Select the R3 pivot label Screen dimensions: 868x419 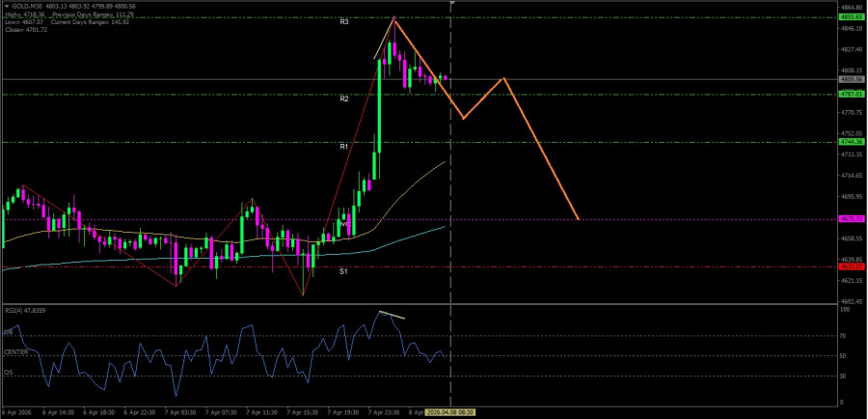point(344,23)
